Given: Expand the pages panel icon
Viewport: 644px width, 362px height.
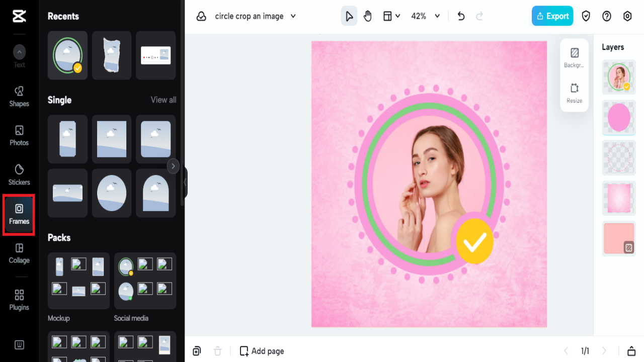Looking at the screenshot, I should (x=631, y=351).
